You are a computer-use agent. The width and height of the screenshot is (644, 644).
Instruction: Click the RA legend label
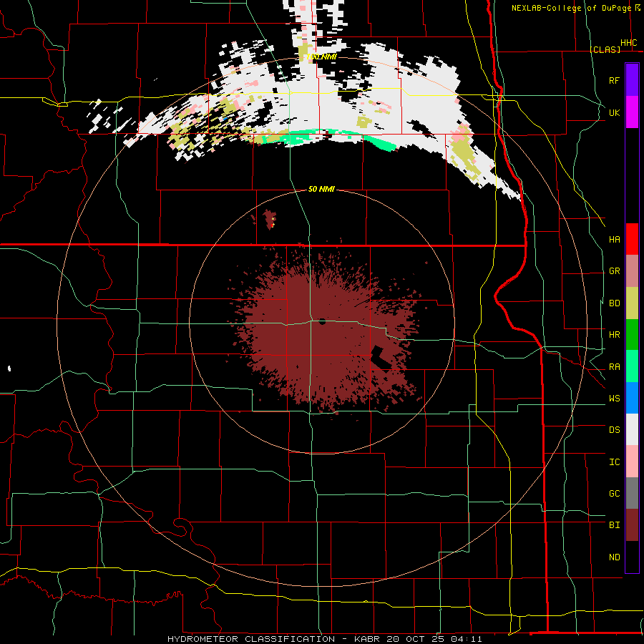tap(614, 367)
